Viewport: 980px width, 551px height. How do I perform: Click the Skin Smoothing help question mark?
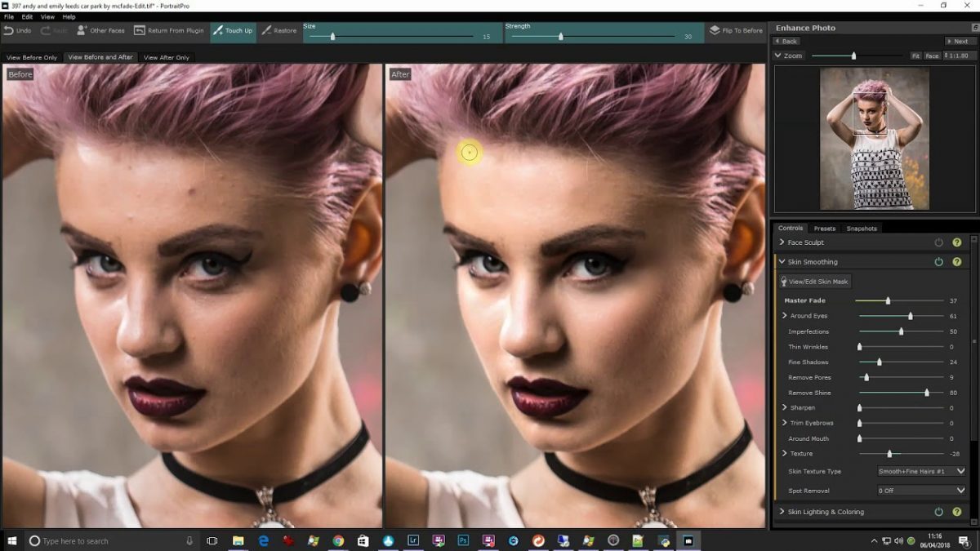[957, 261]
